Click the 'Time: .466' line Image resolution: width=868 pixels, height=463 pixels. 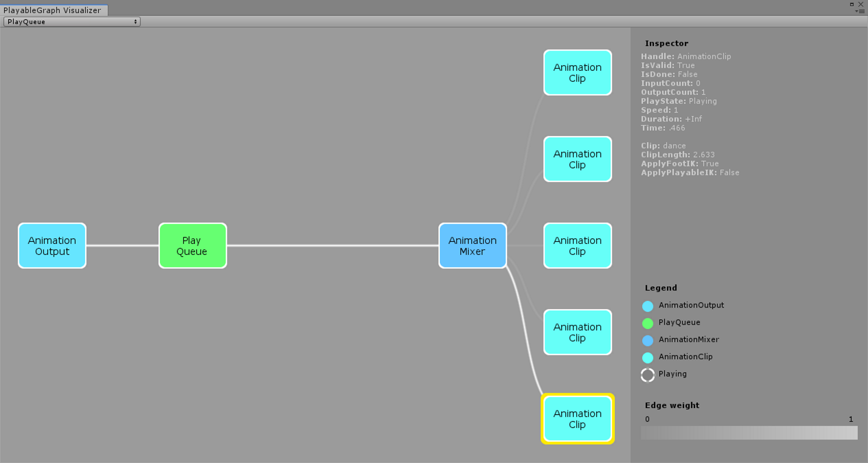pyautogui.click(x=663, y=128)
